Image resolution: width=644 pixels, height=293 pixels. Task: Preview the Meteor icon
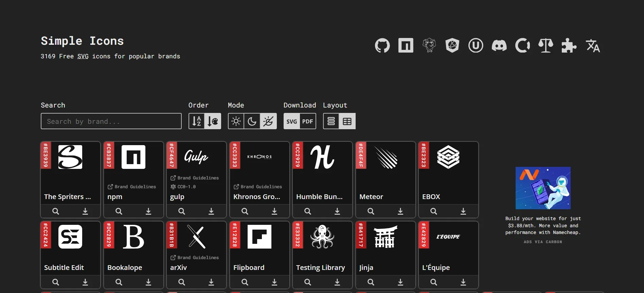pyautogui.click(x=371, y=211)
